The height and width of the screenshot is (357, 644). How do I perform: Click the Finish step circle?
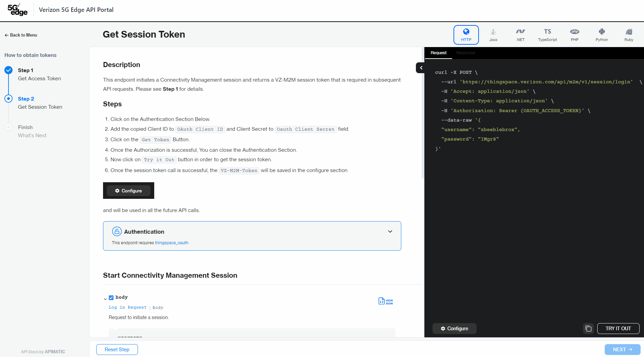8,127
